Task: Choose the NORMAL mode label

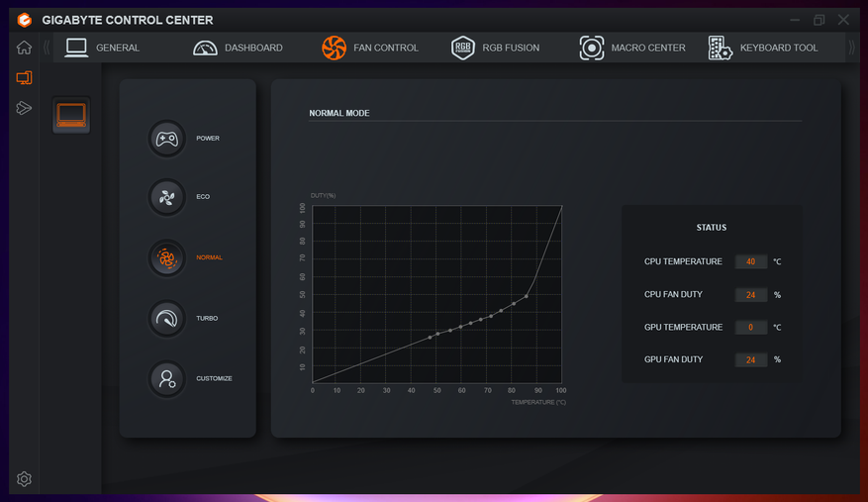Action: click(209, 257)
